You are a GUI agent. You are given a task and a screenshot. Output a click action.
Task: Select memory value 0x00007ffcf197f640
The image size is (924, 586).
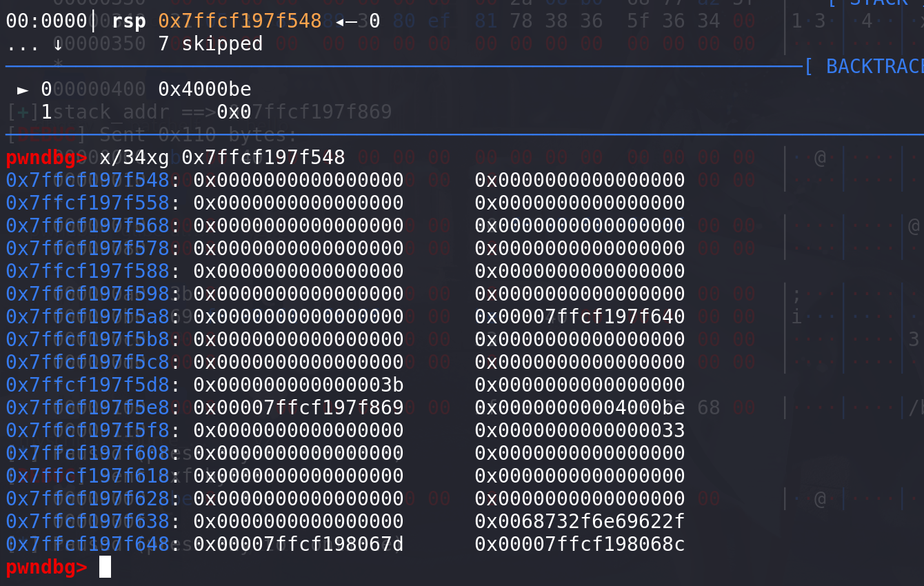(x=580, y=317)
